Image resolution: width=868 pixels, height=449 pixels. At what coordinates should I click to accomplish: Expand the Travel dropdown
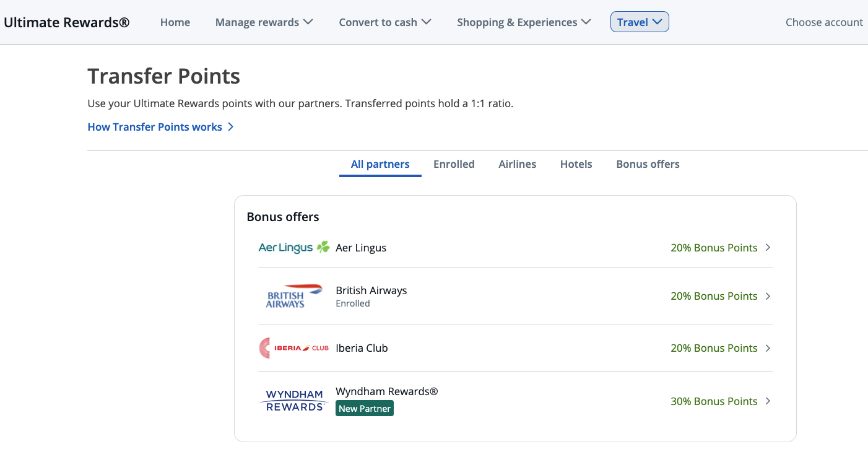[639, 21]
